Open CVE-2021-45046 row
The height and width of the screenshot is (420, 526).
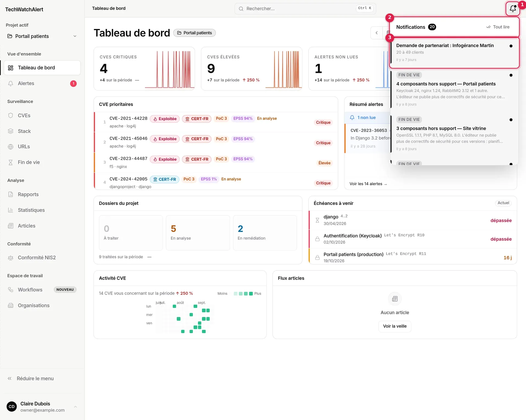click(x=216, y=142)
